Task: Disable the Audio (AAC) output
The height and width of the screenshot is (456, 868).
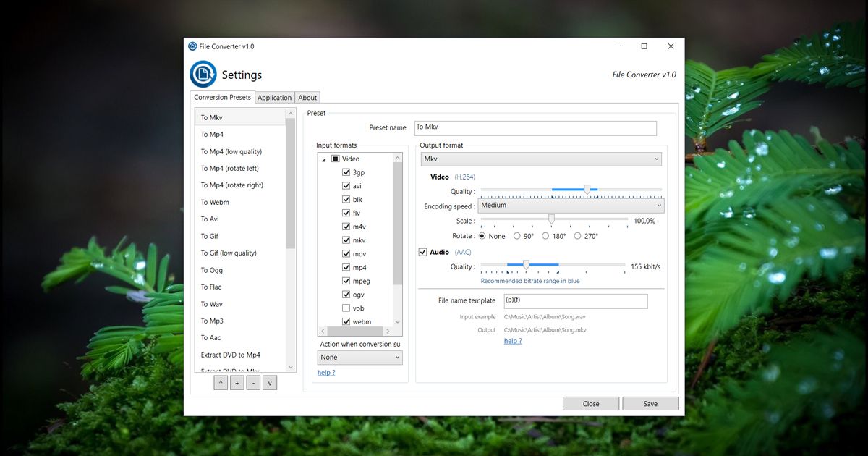Action: coord(422,252)
